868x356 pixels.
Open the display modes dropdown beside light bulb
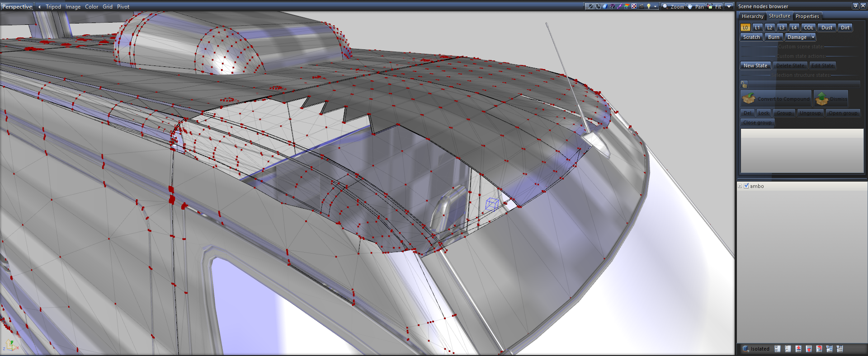coord(655,6)
